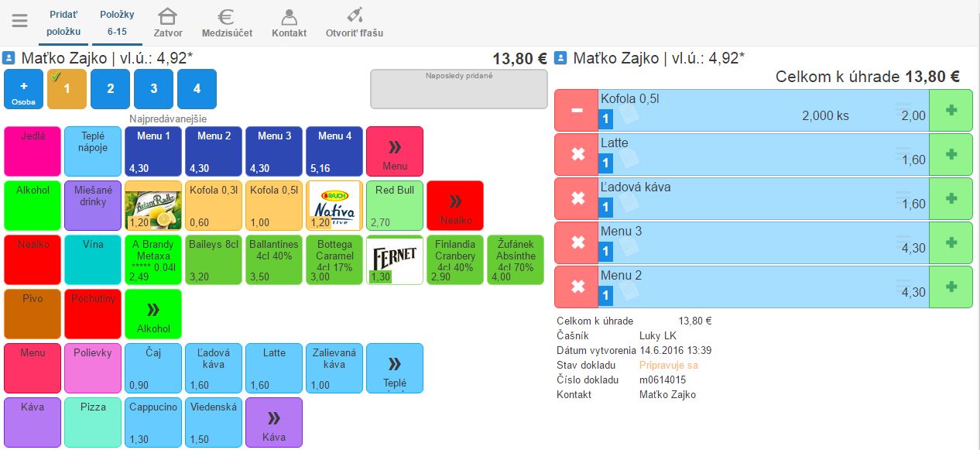The image size is (980, 450).
Task: Add Cappucino to the order
Action: (x=153, y=423)
